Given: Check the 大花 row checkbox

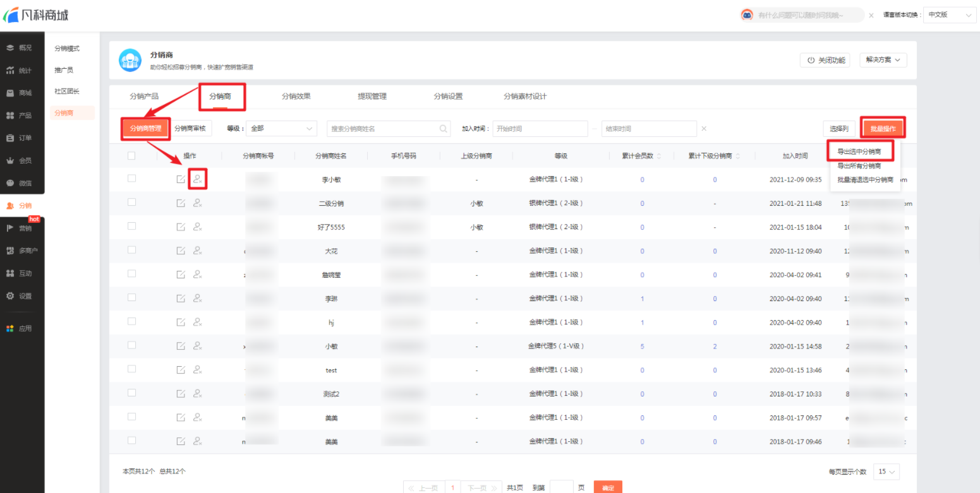Looking at the screenshot, I should (131, 250).
